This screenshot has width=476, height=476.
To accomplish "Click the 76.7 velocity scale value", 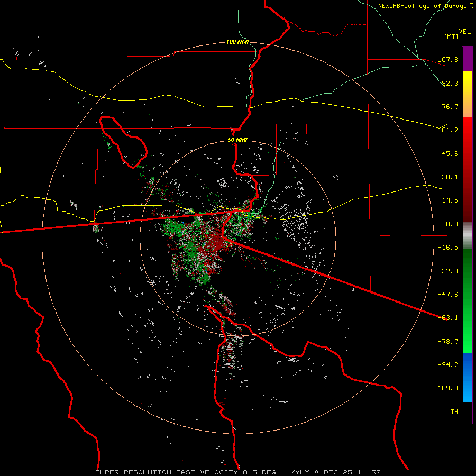I will [x=450, y=106].
